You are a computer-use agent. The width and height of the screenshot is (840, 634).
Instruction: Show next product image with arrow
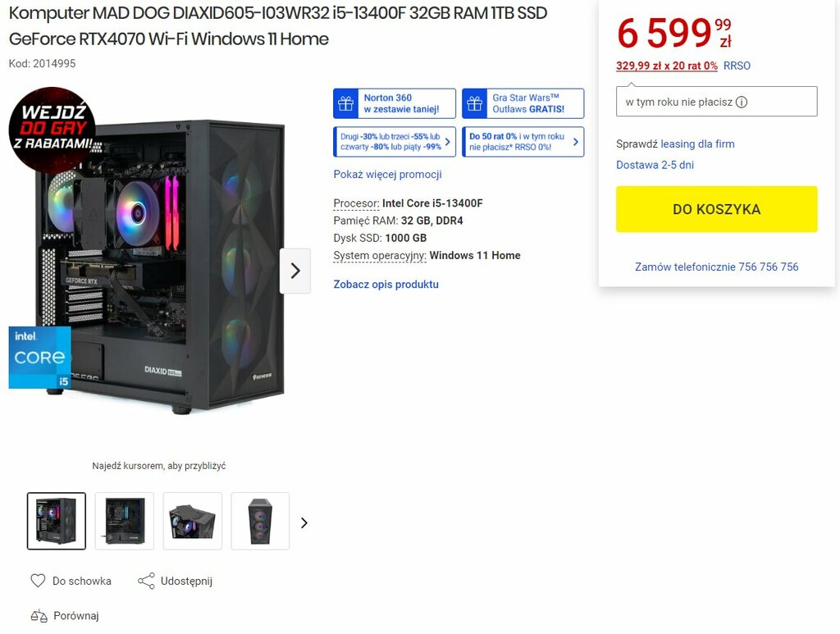pos(295,271)
